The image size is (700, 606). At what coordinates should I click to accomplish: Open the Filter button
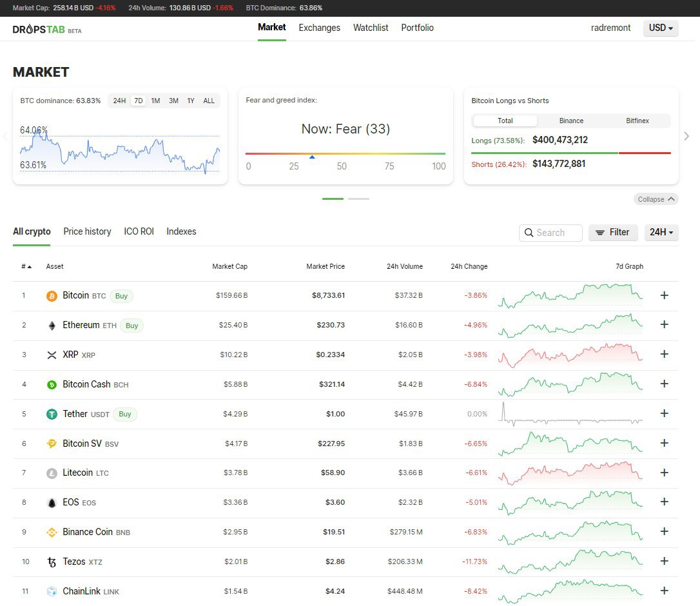coord(613,233)
